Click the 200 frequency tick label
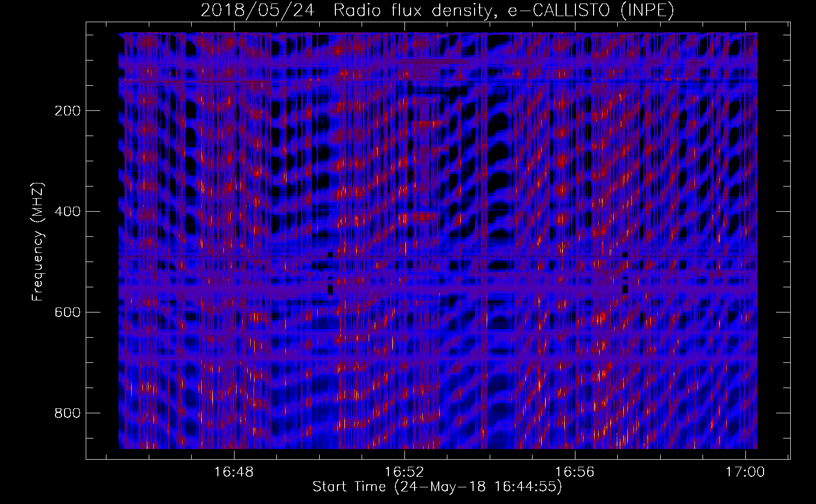This screenshot has height=504, width=816. [x=67, y=111]
